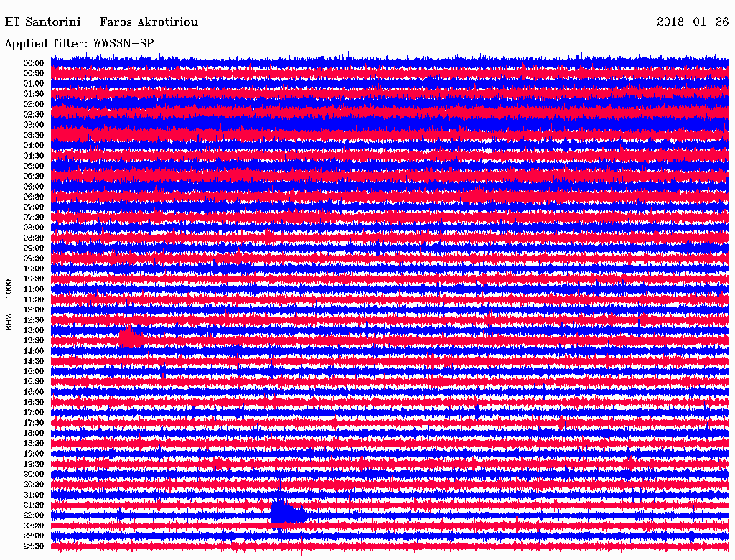Pick the 10:30 time label

[x=34, y=279]
